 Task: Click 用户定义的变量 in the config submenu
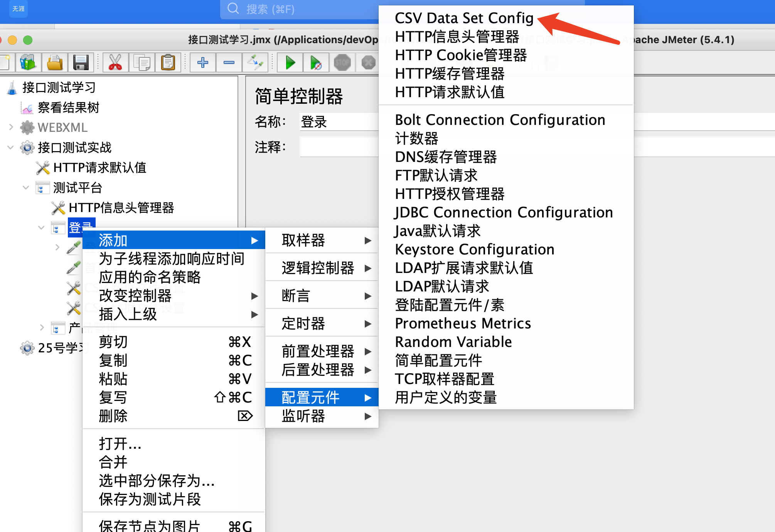[446, 397]
